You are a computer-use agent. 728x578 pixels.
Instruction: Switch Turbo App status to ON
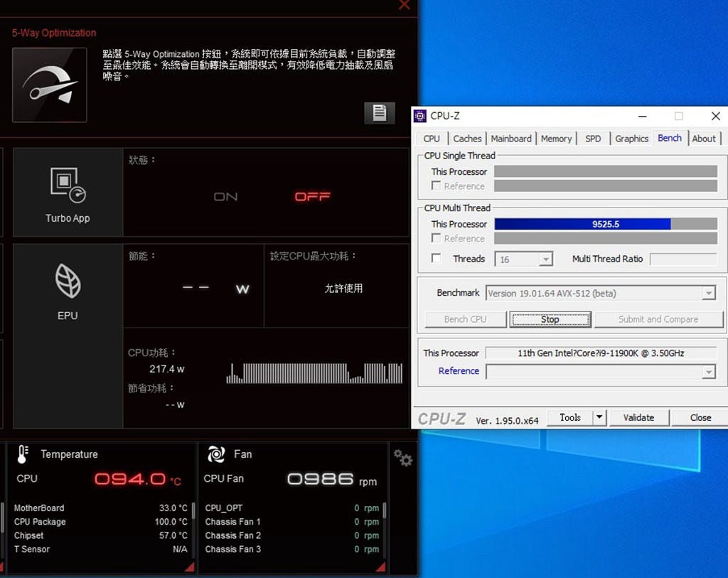pyautogui.click(x=225, y=197)
